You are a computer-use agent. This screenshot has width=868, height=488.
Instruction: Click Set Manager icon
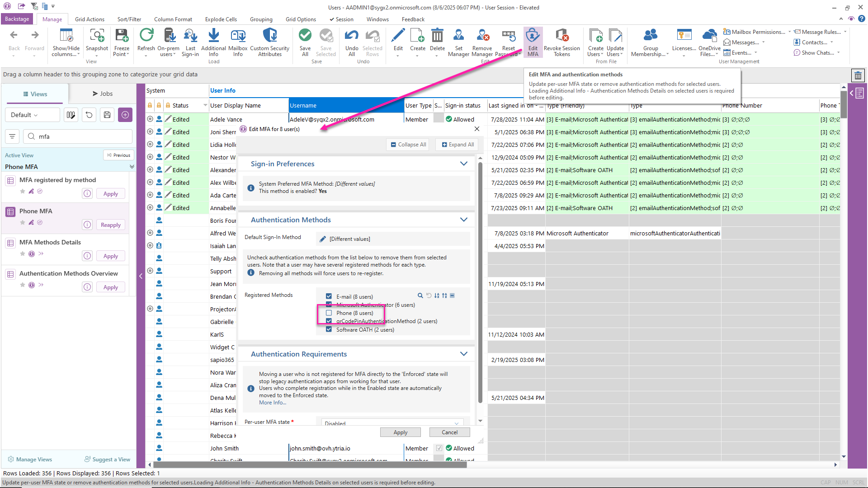tap(458, 42)
